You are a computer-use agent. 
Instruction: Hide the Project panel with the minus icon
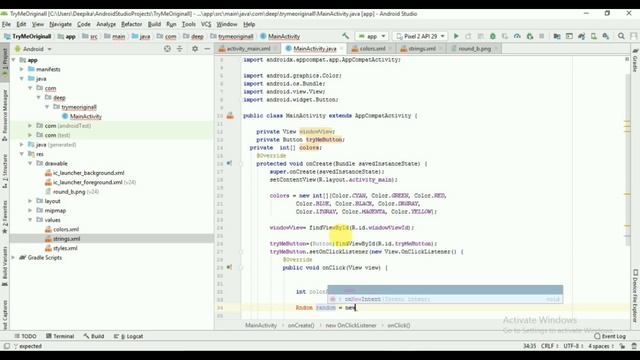click(x=207, y=49)
